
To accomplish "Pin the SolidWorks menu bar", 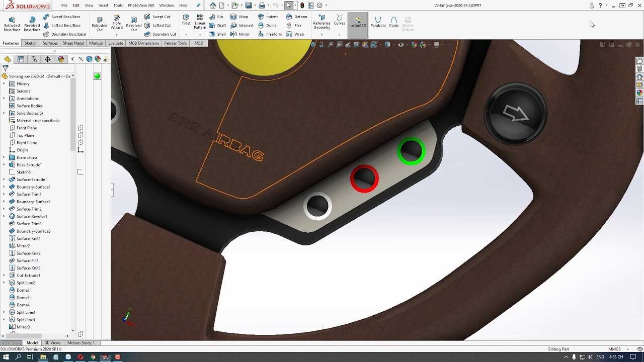I will coord(198,6).
